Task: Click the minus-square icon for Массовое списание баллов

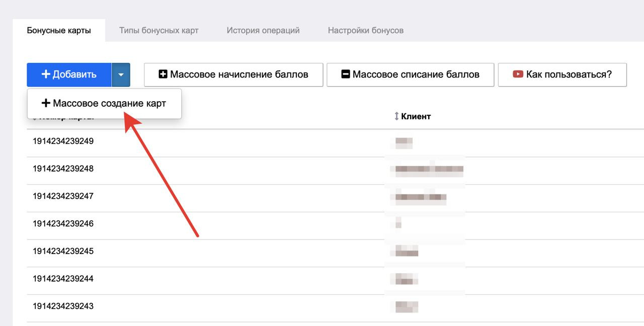Action: [345, 74]
